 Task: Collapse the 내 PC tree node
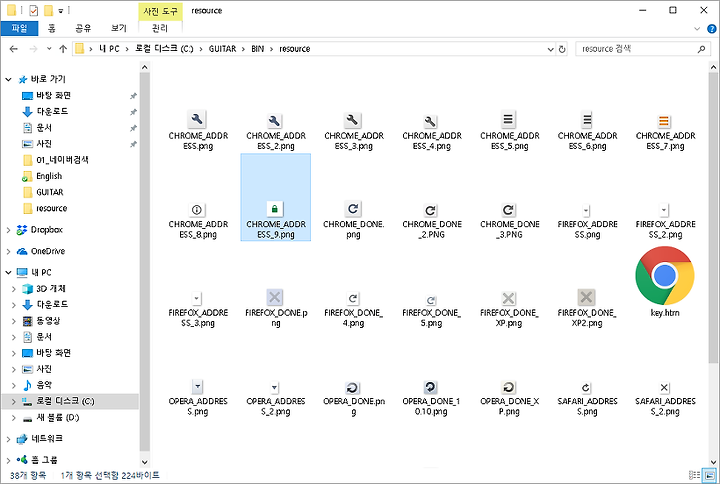(8, 272)
